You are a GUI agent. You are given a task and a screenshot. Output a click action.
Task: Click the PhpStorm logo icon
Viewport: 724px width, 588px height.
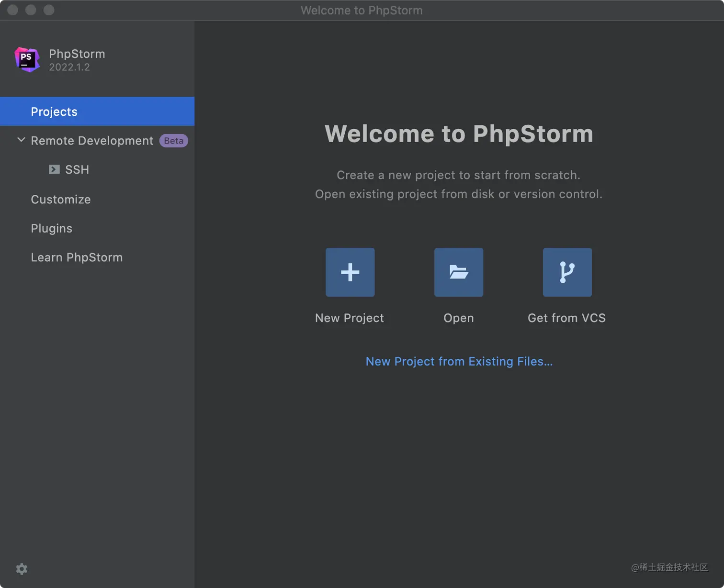pos(27,59)
